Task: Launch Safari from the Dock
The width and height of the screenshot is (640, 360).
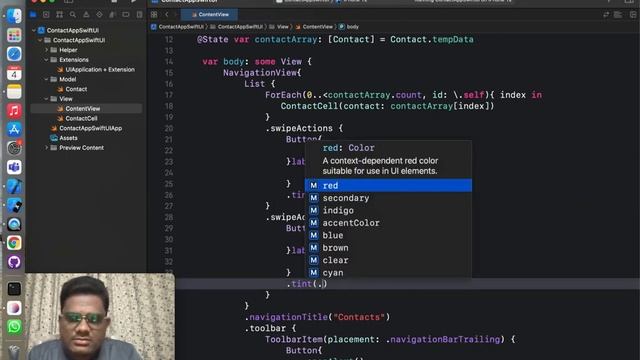Action: pos(14,54)
